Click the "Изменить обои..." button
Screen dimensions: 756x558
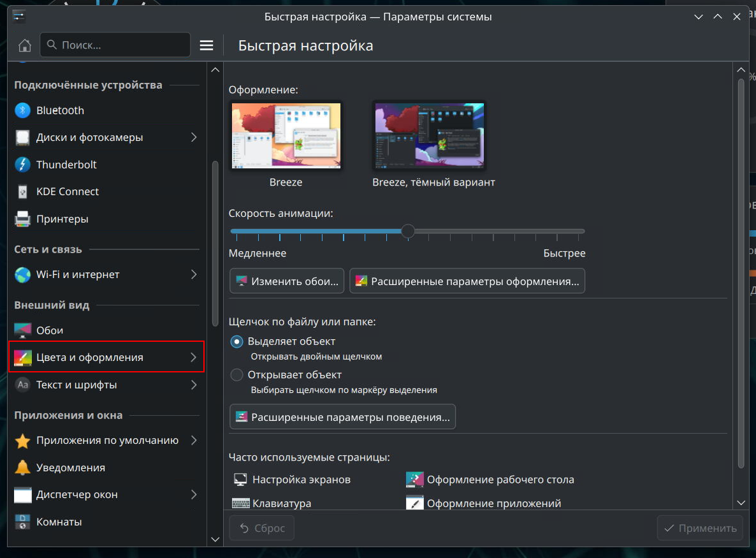coord(287,281)
